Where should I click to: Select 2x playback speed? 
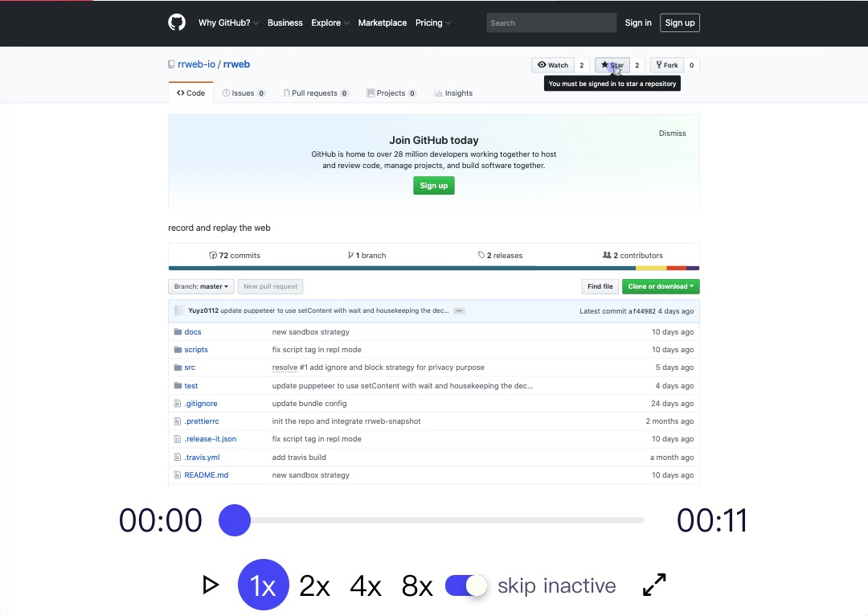click(314, 585)
